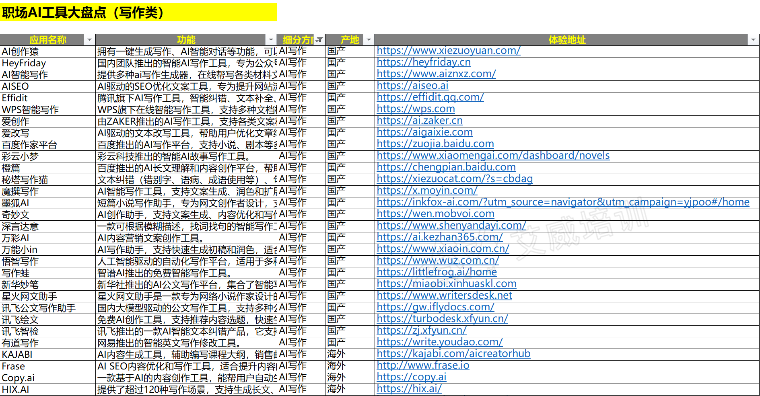
Task: Select the HeyFriday name cell
Action: pos(48,63)
